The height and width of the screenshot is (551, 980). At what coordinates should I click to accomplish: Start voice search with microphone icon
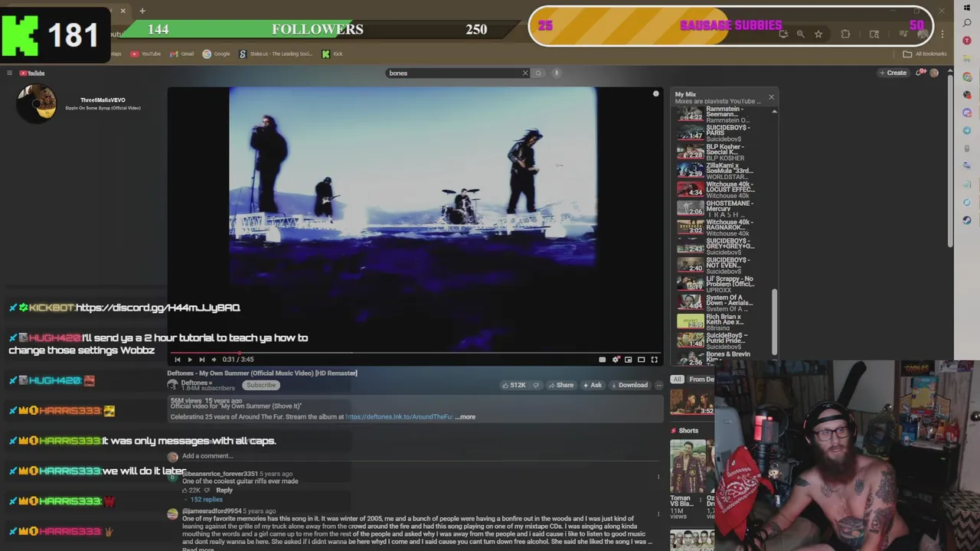[557, 73]
